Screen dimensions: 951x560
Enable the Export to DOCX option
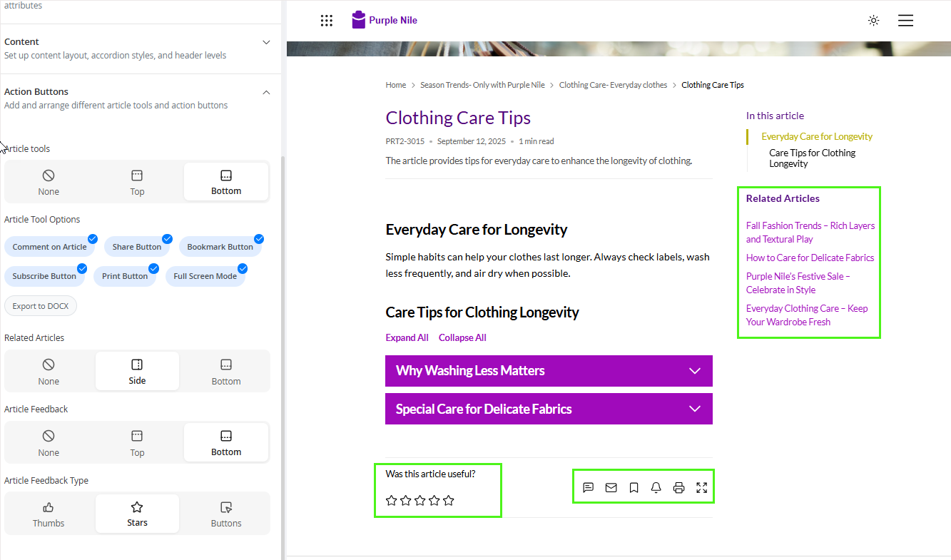[41, 306]
